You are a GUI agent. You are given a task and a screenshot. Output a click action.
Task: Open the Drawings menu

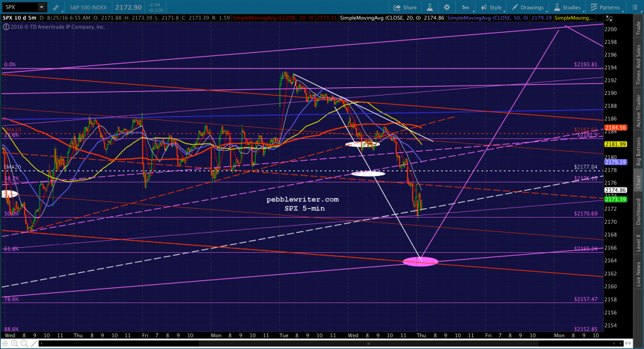[x=528, y=8]
